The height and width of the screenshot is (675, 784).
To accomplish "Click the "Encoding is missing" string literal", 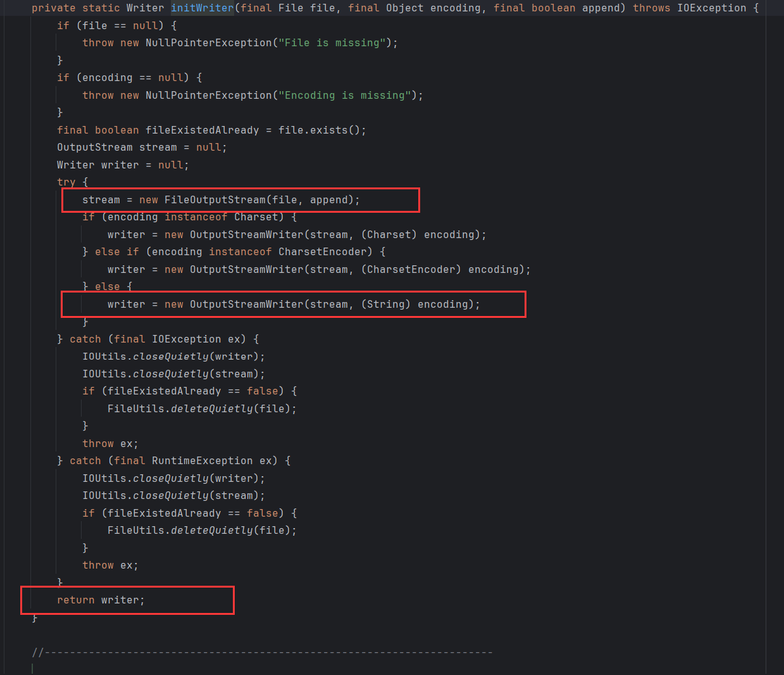I will [x=347, y=96].
